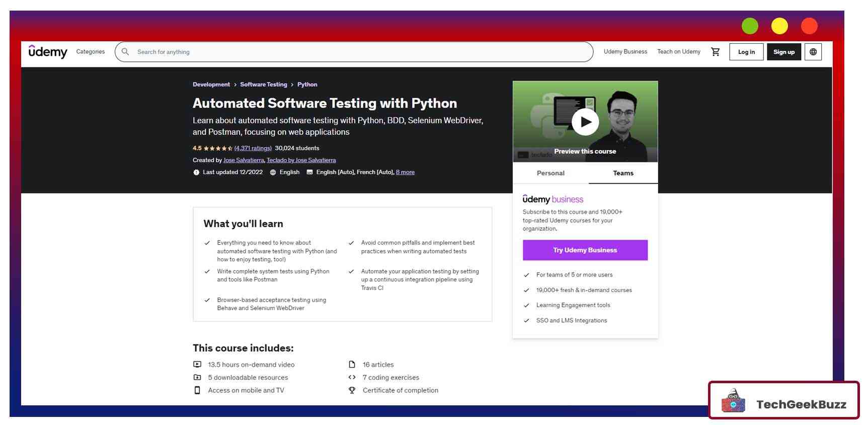Click the Udemy logo
868x425 pixels.
[48, 52]
